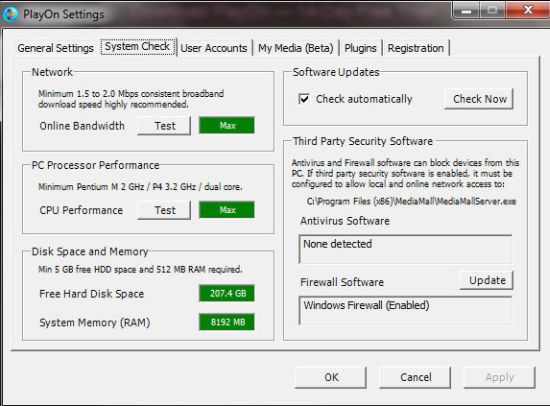Click the 'Minimum 1.5 to 2.0 Mbps' recommendation text

(131, 99)
